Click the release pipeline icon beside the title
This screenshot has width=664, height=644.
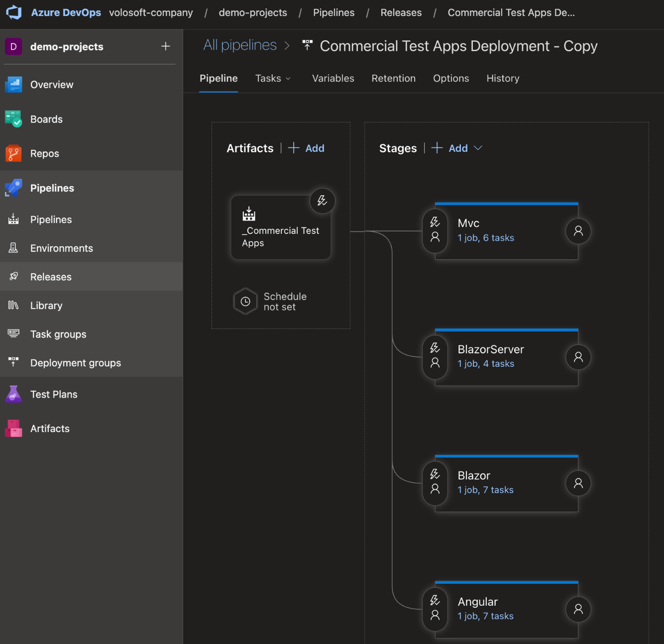[308, 45]
